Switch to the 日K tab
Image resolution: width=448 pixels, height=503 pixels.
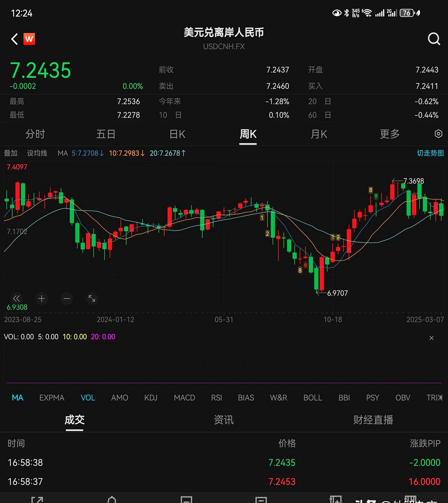click(177, 134)
